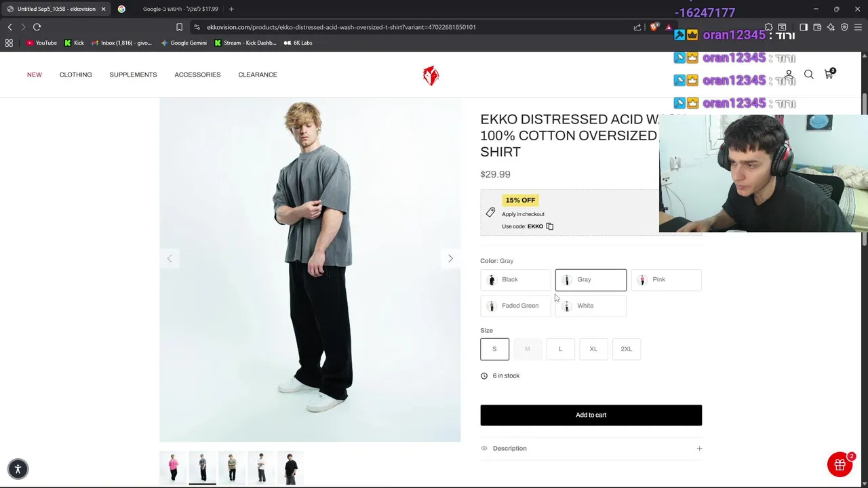Click the 15% OFF badge
Screen dimensions: 868x488
520,200
